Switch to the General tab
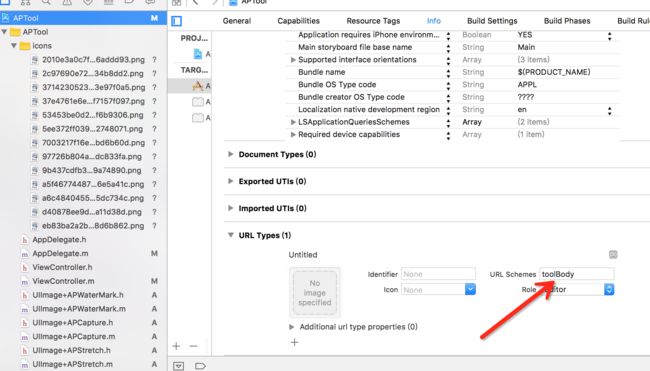The width and height of the screenshot is (650, 371). 237,21
